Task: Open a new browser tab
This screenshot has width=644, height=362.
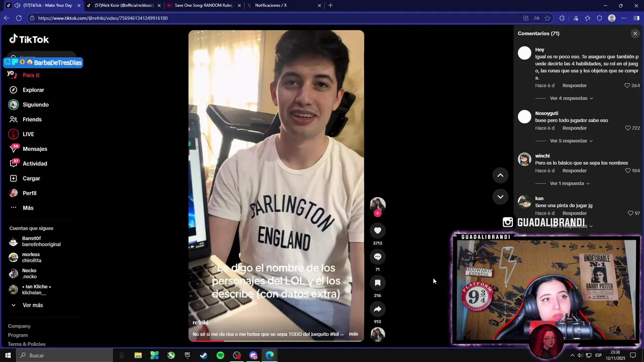Action: tap(331, 6)
